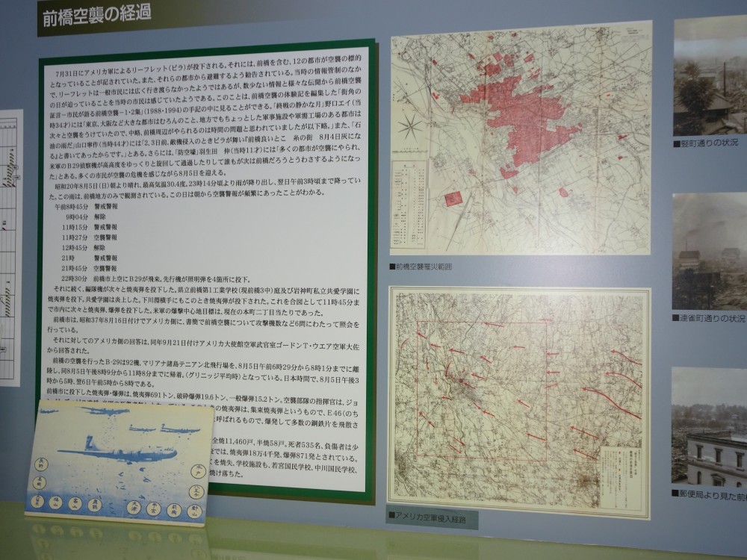Click the line 11時27分 空襲警報
This screenshot has width=747, height=560.
(89, 237)
